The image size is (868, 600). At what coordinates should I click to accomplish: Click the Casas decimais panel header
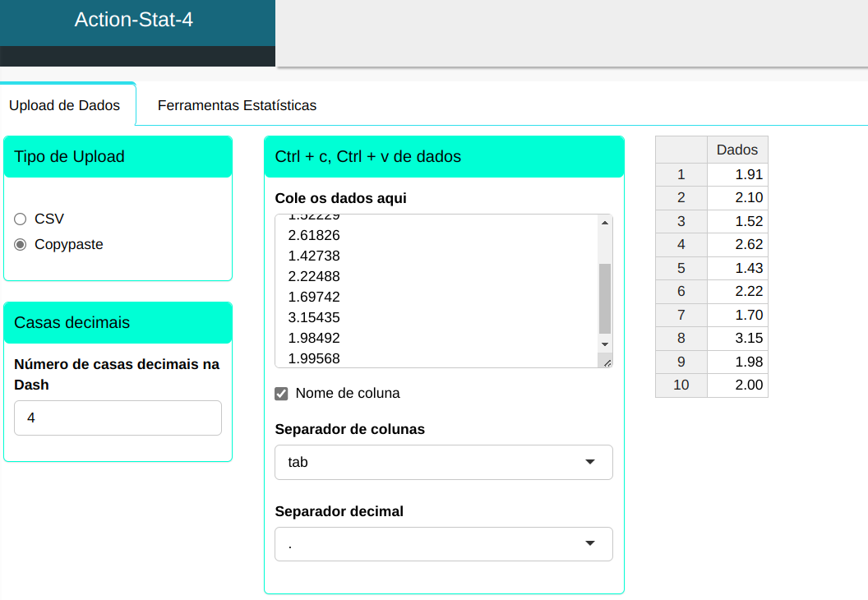pos(118,323)
